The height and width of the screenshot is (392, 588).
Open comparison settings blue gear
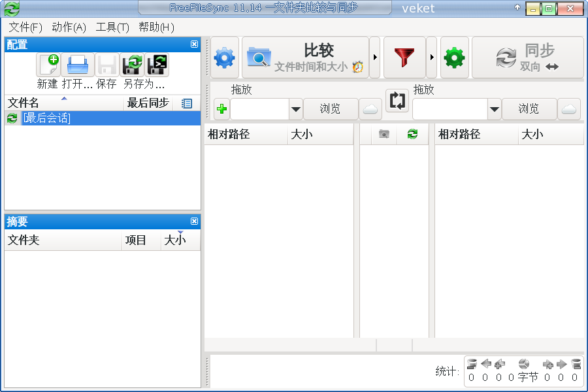225,57
